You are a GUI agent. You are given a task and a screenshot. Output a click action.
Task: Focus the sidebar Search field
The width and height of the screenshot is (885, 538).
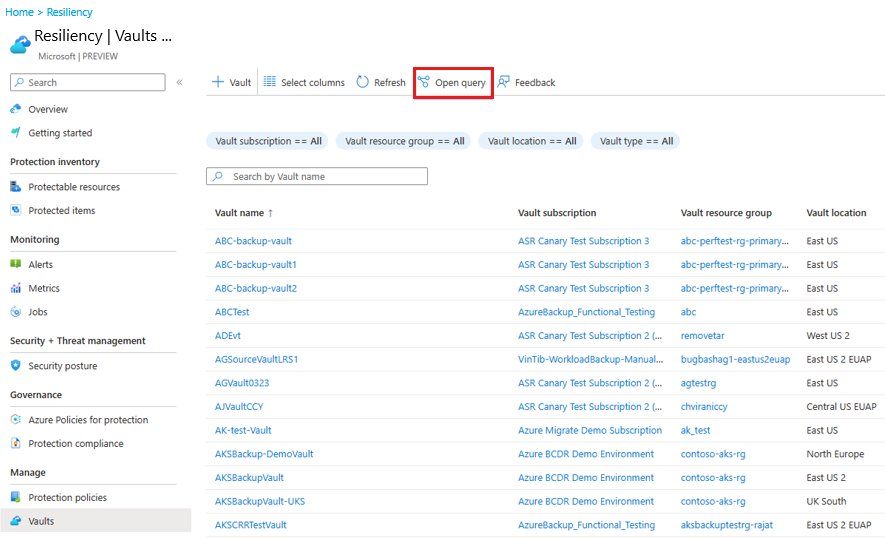click(87, 82)
